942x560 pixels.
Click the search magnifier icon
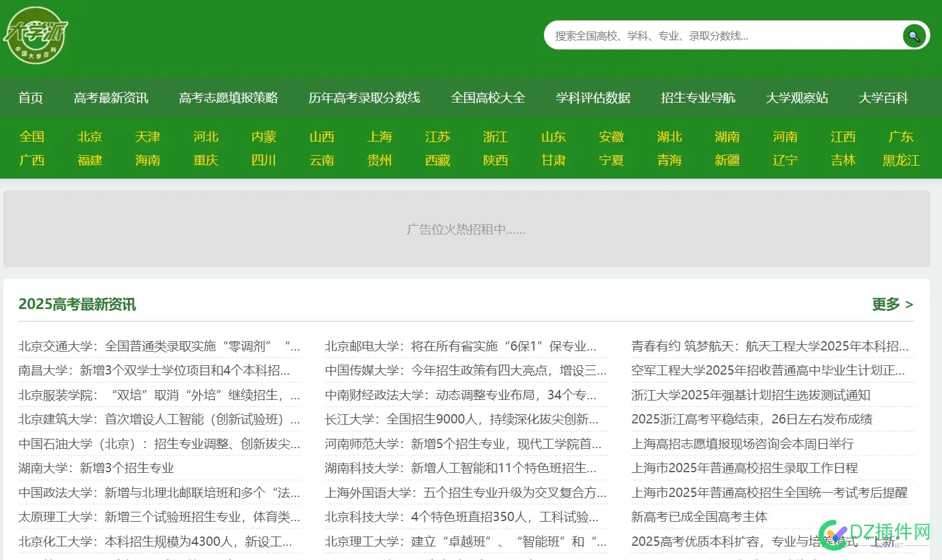pos(914,35)
